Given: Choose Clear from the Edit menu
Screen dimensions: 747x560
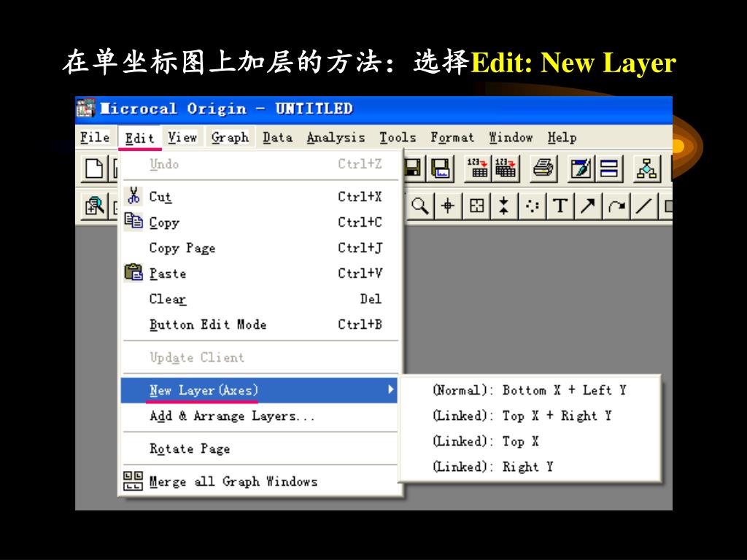Looking at the screenshot, I should click(260, 299).
